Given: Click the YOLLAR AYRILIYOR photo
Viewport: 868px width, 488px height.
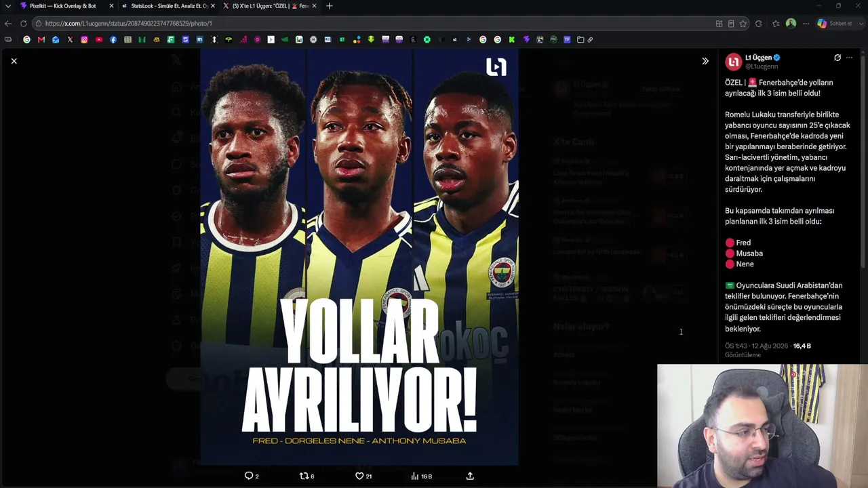Looking at the screenshot, I should tap(359, 256).
